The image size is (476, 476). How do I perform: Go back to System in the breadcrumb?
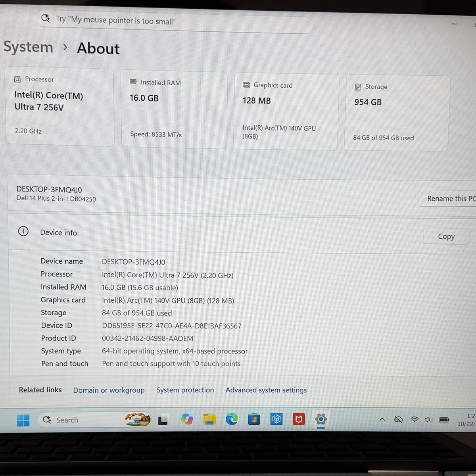click(28, 47)
